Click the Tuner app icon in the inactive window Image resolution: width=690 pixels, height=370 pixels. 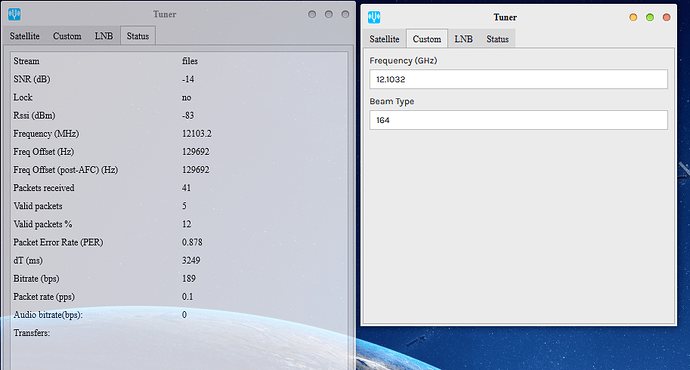(14, 15)
